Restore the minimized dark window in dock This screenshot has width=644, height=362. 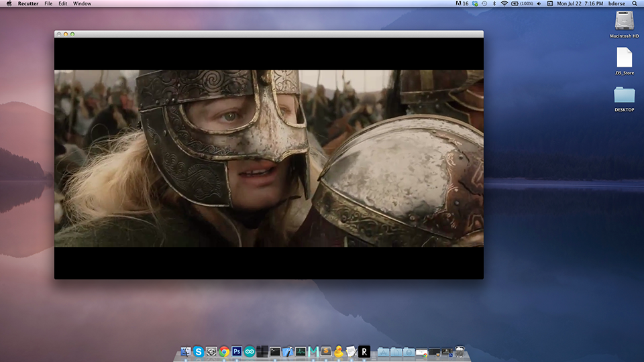pos(434,353)
